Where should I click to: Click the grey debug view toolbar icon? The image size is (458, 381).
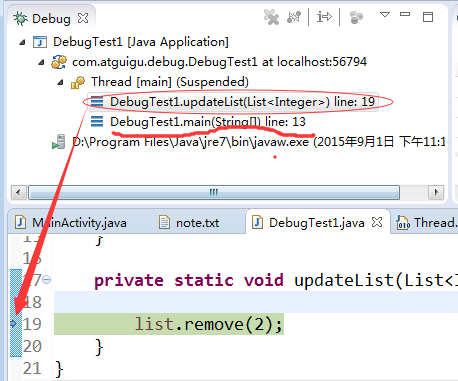[356, 17]
